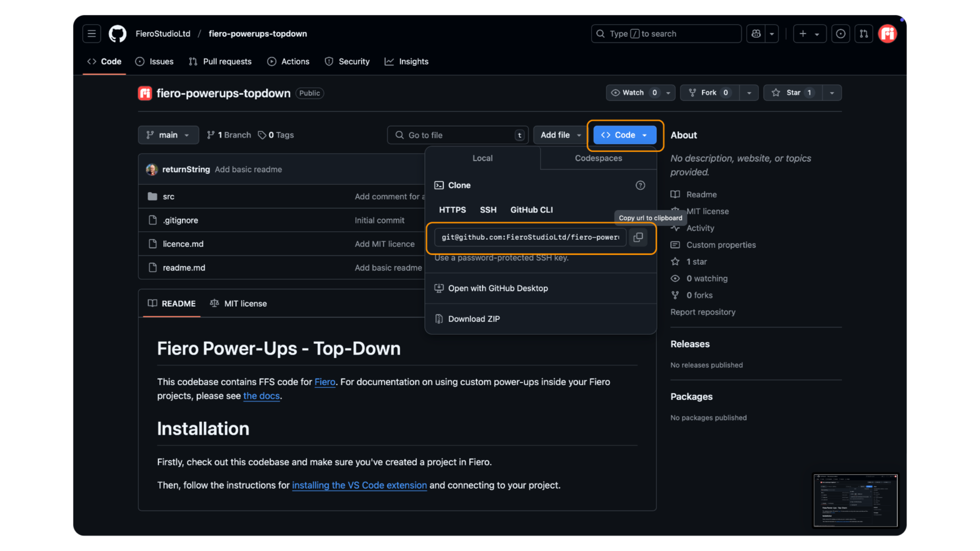Click the slide preview thumbnail
This screenshot has height=551, width=980.
[855, 500]
